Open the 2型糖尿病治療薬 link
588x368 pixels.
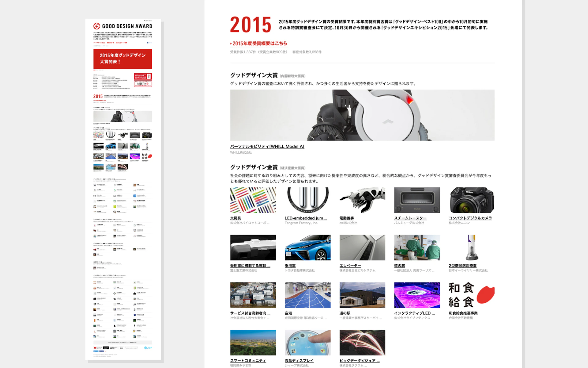[462, 266]
